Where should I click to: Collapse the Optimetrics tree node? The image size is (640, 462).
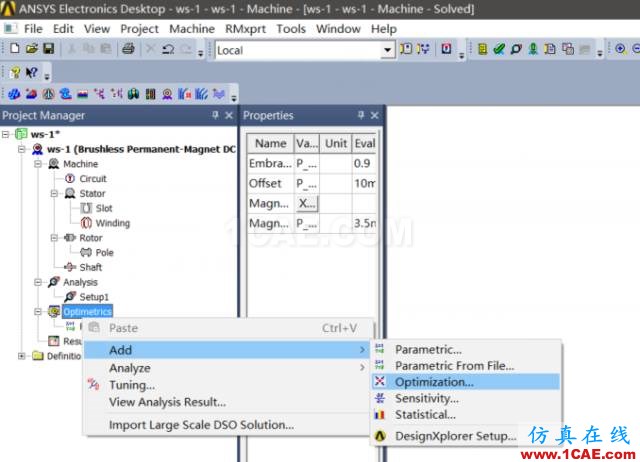[38, 312]
